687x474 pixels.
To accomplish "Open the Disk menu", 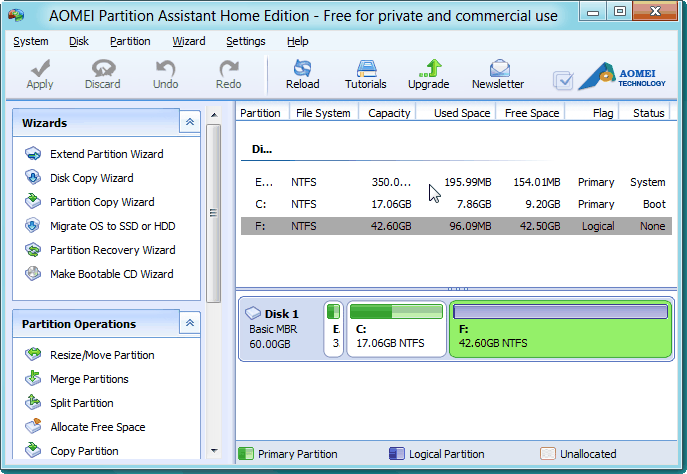I will [79, 41].
